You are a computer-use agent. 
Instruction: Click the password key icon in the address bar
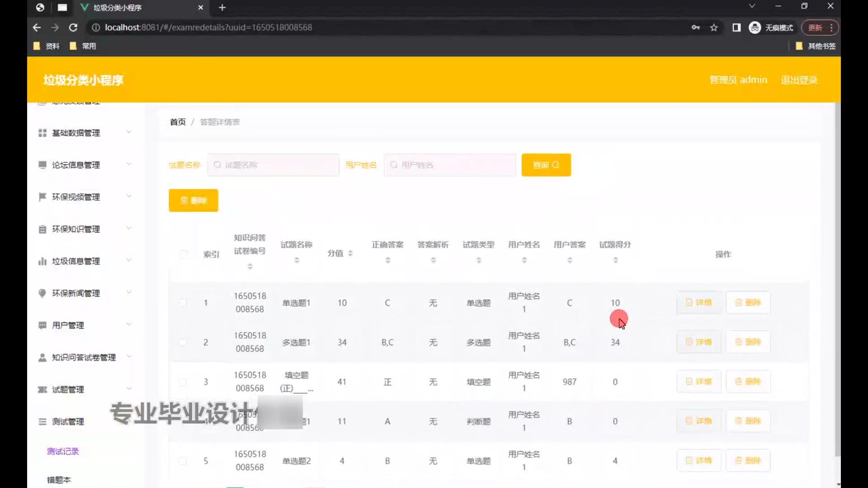coord(696,28)
